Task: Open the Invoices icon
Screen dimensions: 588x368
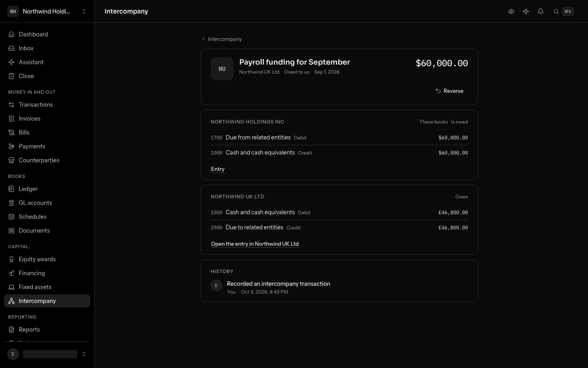Action: tap(11, 119)
